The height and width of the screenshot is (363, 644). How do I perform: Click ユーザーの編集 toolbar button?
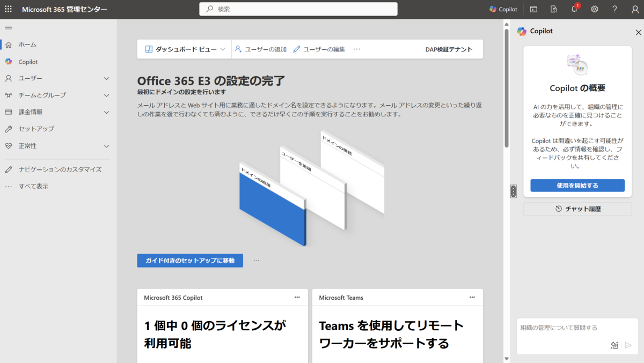(x=319, y=49)
